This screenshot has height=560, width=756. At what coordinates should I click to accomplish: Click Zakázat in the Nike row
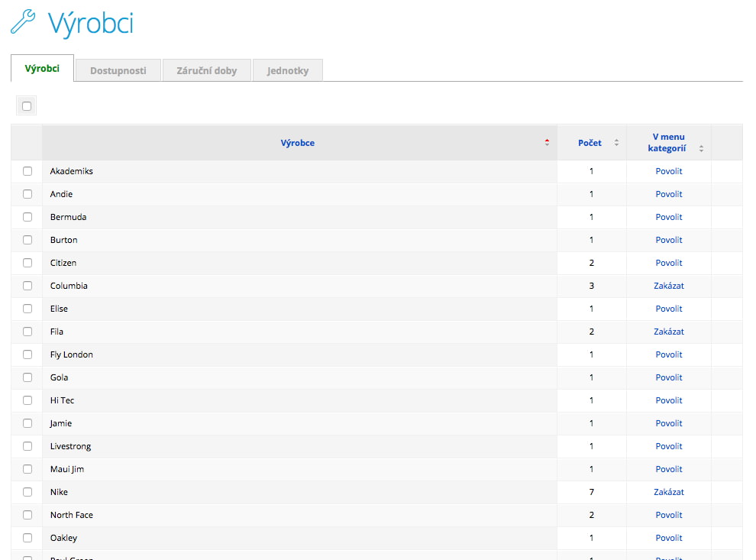[x=669, y=492]
